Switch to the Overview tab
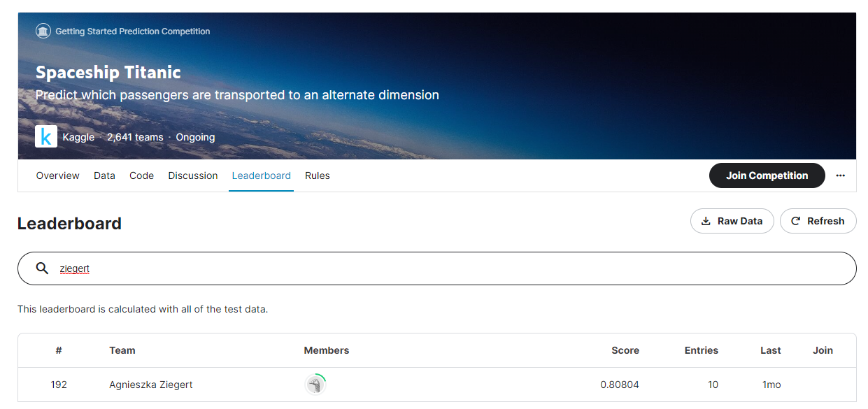 click(57, 175)
